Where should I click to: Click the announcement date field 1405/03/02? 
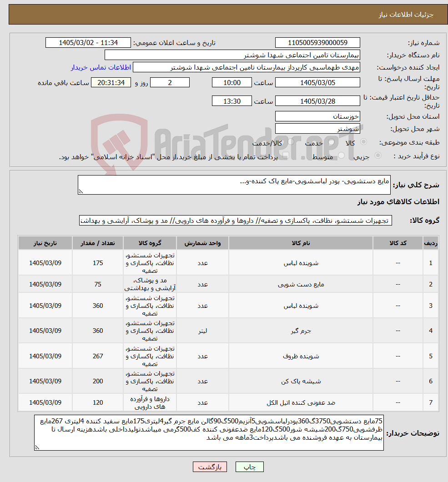(88, 43)
